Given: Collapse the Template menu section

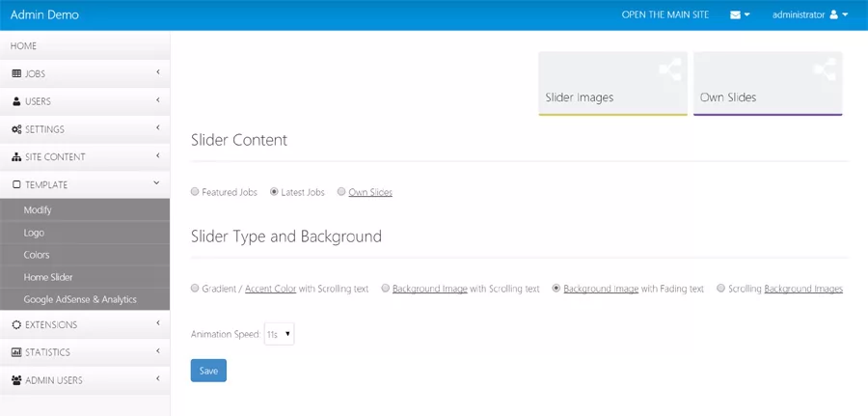Looking at the screenshot, I should [157, 184].
